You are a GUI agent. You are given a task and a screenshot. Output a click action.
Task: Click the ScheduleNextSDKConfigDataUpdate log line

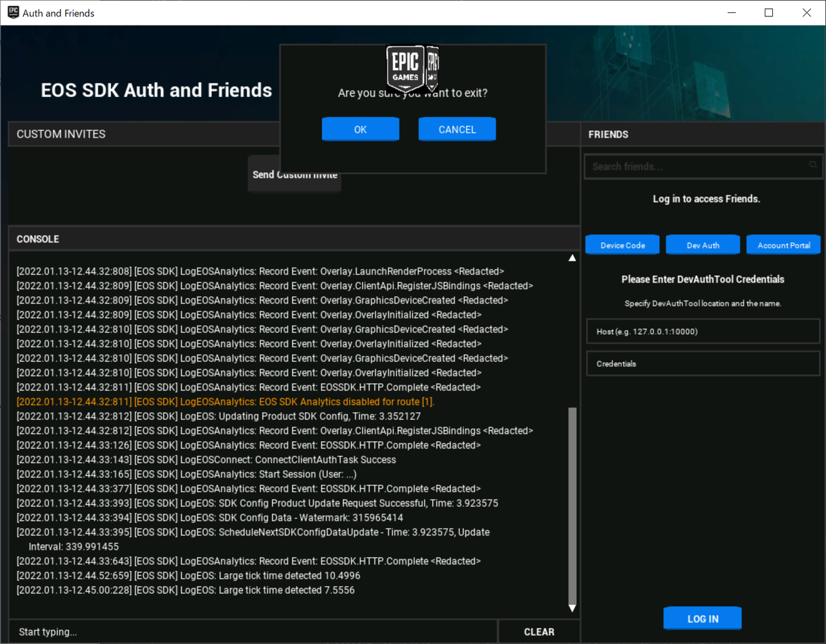(253, 539)
